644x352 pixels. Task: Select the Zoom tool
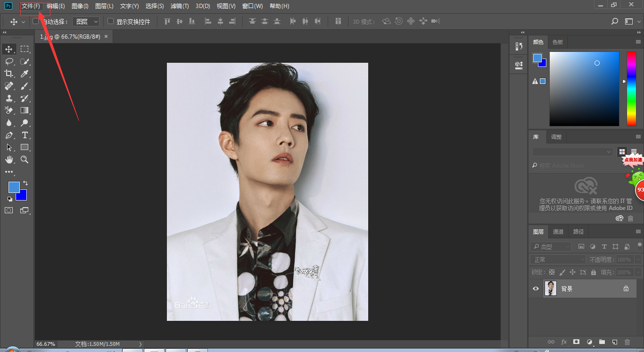click(25, 159)
